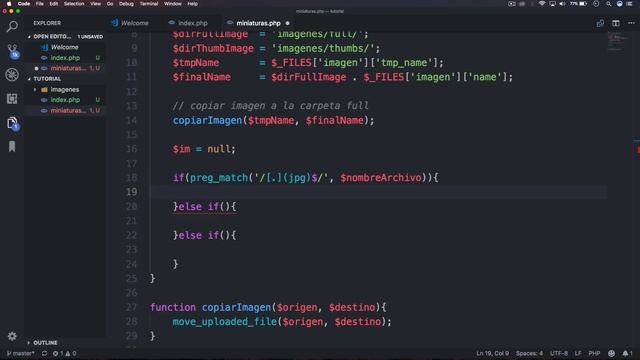Click the comment 'copiar imagen a la carpeta full'
640x360 pixels.
pyautogui.click(x=270, y=106)
